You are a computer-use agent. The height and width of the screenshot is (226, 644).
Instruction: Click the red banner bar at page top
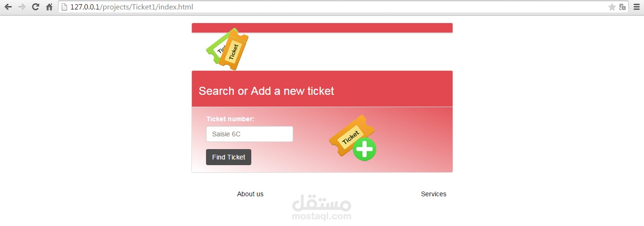point(322,28)
